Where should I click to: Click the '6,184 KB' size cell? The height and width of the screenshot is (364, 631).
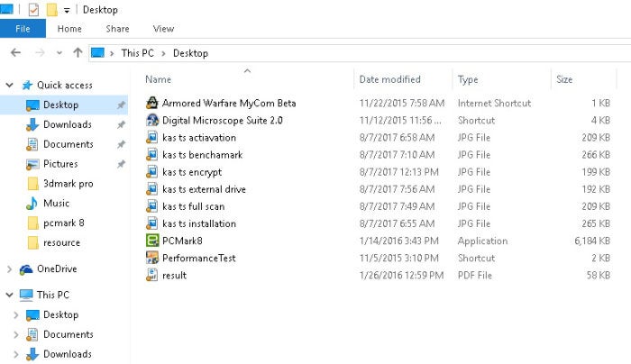(x=592, y=241)
